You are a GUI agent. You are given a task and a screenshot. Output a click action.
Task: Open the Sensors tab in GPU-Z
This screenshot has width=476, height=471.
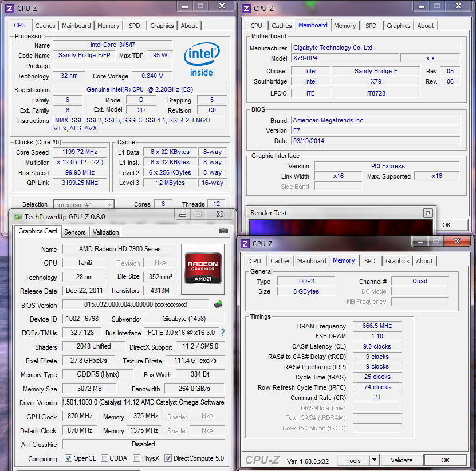(74, 232)
